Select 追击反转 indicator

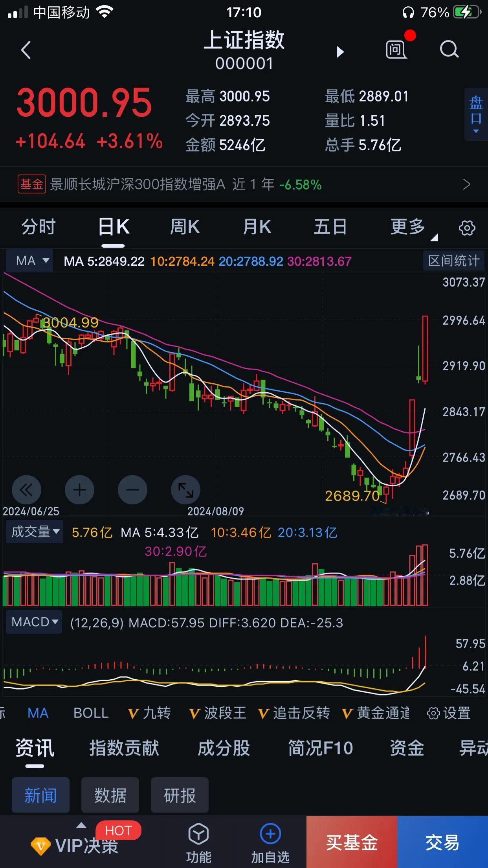tap(294, 713)
